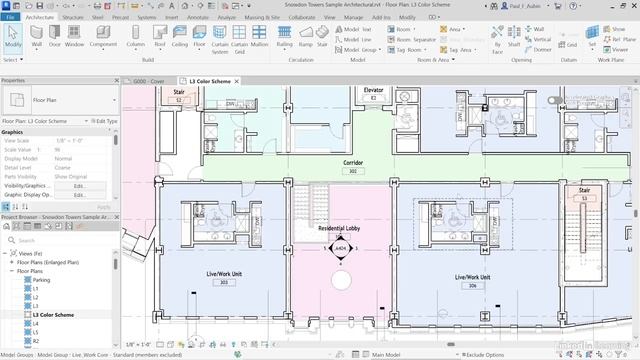
Task: Click Edit Type in Properties palette
Action: (x=104, y=121)
